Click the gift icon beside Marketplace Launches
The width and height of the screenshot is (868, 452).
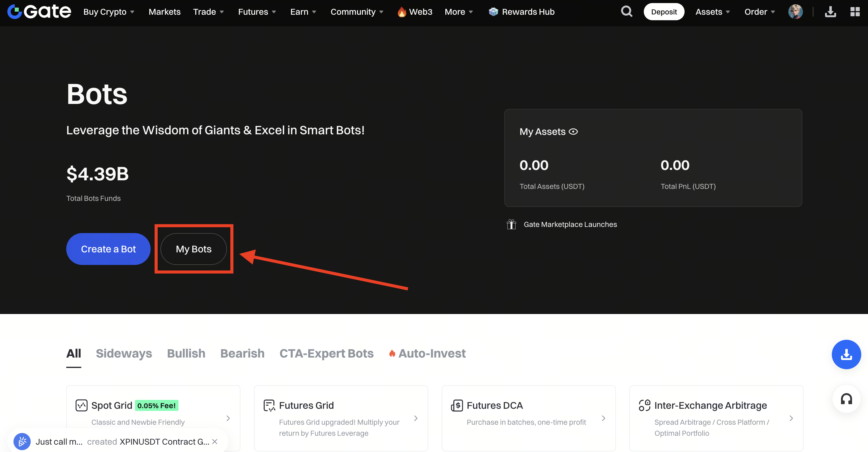(511, 224)
